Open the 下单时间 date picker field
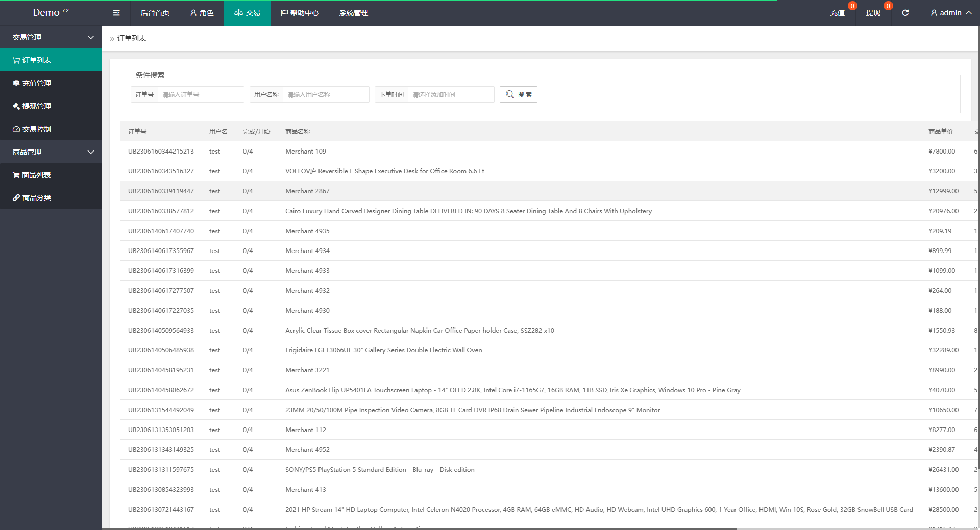Screen dimensions: 980x530 coord(451,94)
